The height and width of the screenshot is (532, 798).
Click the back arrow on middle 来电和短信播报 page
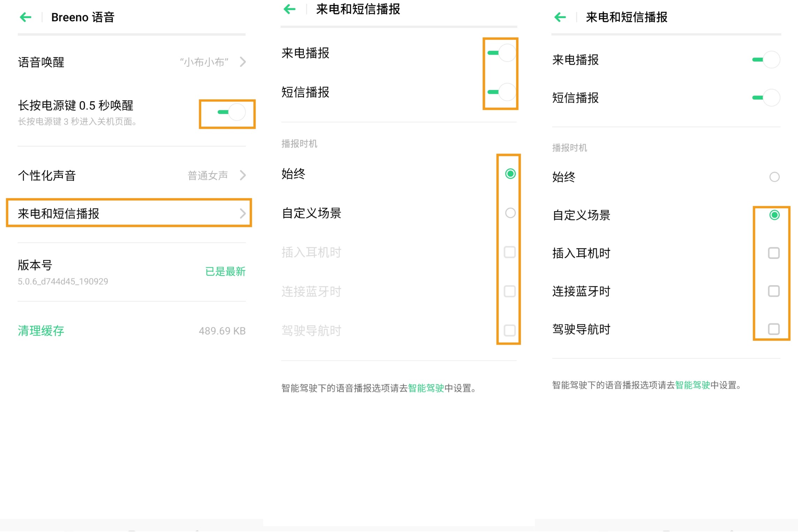(289, 9)
